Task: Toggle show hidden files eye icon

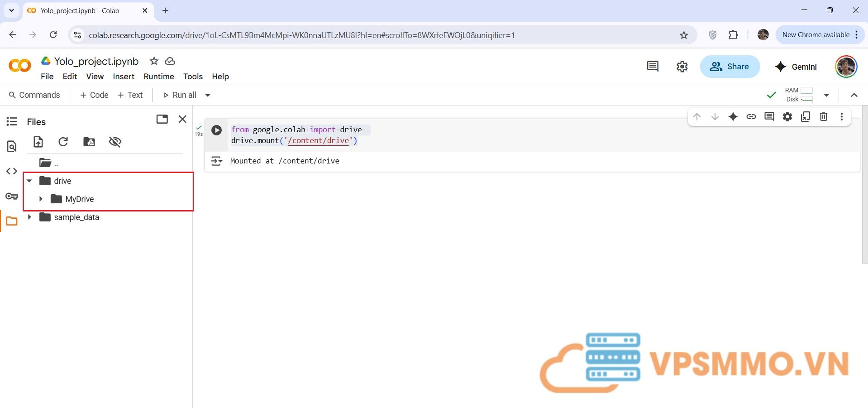Action: [115, 142]
